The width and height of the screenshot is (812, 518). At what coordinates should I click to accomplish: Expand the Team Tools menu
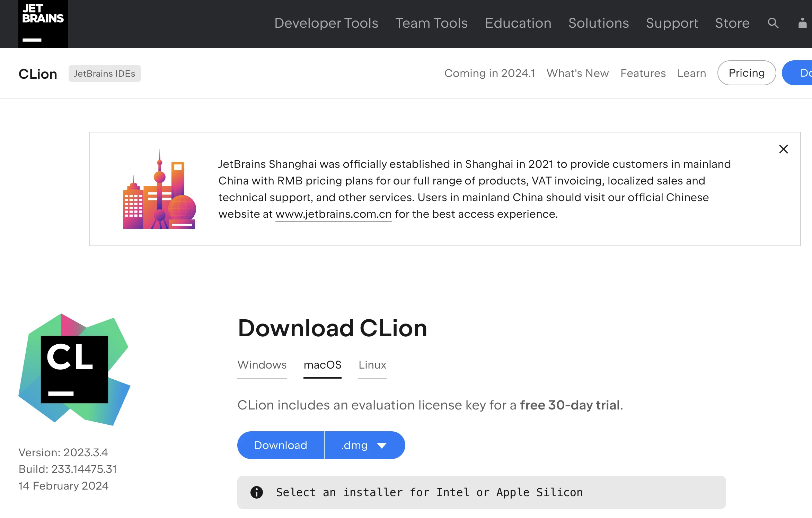click(432, 23)
